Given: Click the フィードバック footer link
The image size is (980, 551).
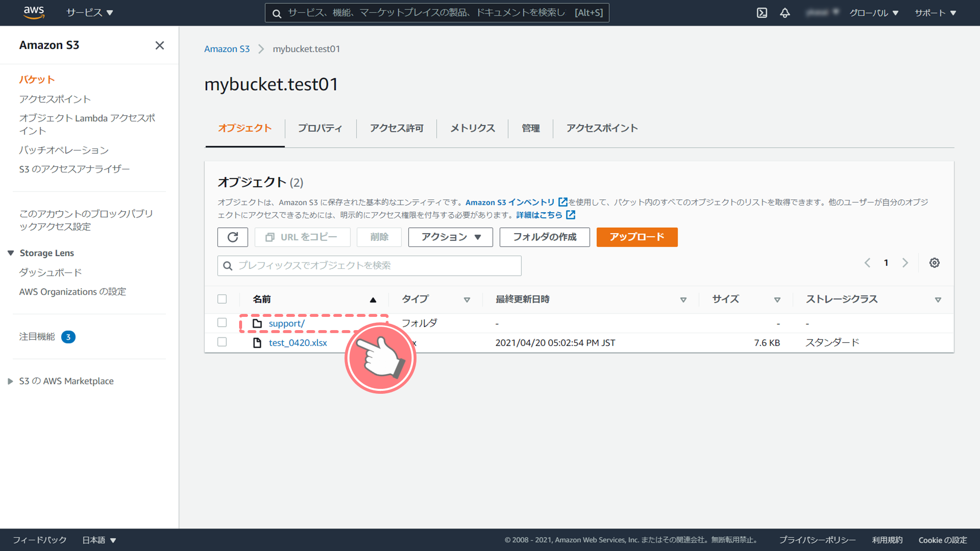Looking at the screenshot, I should click(x=40, y=540).
